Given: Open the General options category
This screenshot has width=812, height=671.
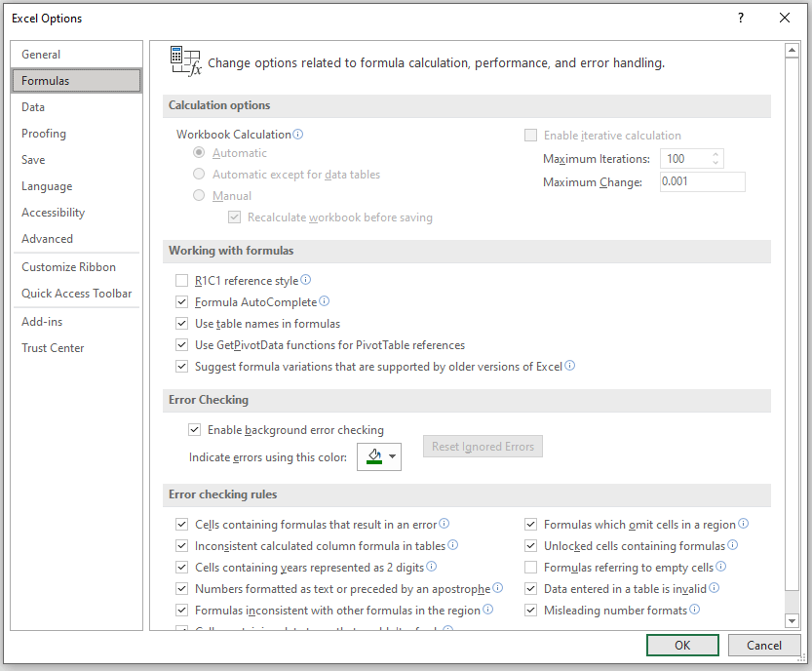Looking at the screenshot, I should pyautogui.click(x=76, y=55).
